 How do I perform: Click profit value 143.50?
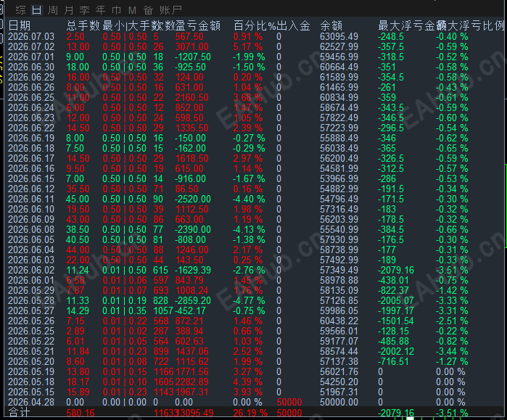coord(189,260)
